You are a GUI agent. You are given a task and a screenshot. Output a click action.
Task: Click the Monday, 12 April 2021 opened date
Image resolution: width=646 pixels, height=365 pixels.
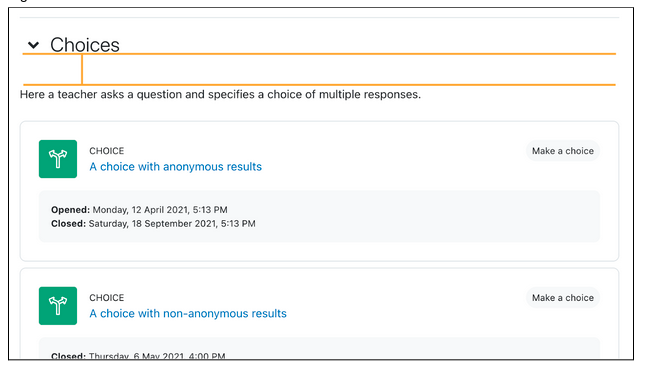point(160,210)
